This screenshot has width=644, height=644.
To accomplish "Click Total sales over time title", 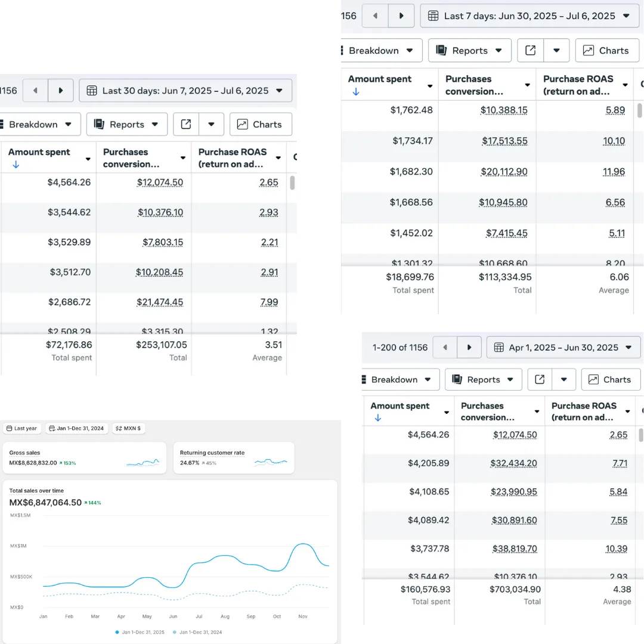I will tap(36, 491).
